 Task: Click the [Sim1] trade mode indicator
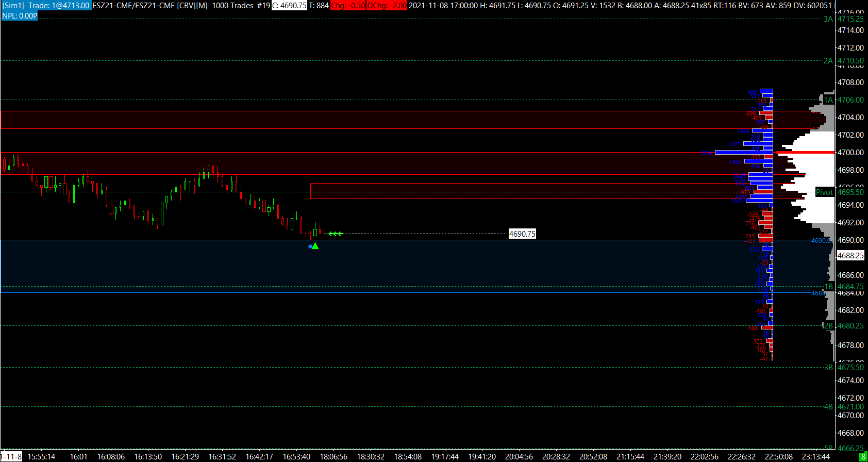tap(13, 5)
